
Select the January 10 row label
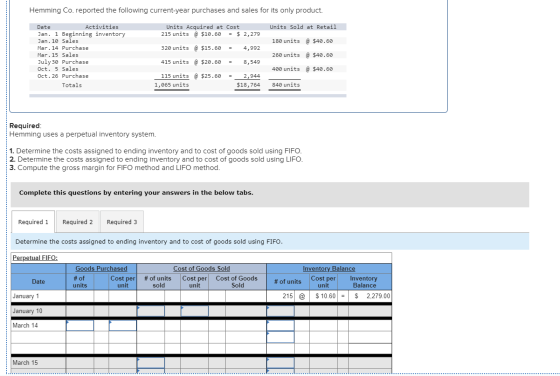point(27,311)
